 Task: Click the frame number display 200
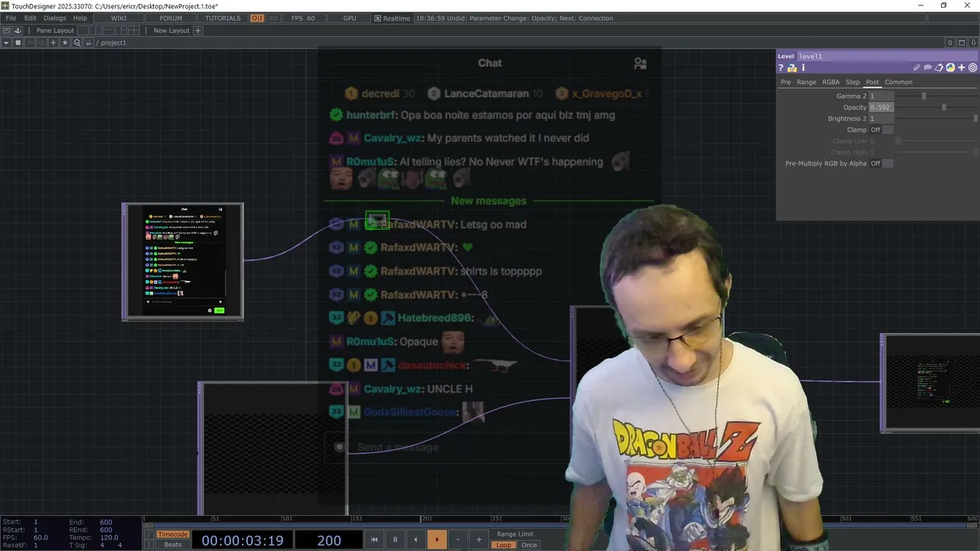[329, 540]
